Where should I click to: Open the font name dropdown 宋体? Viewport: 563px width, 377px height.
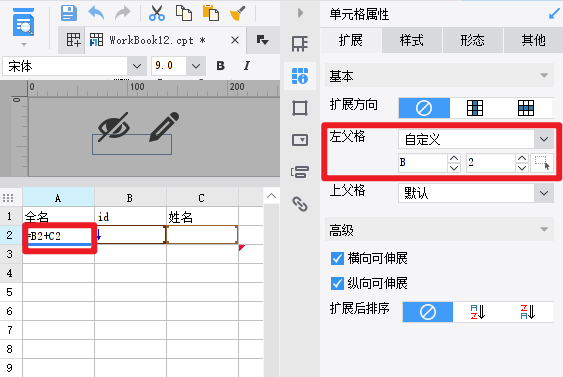(x=137, y=66)
